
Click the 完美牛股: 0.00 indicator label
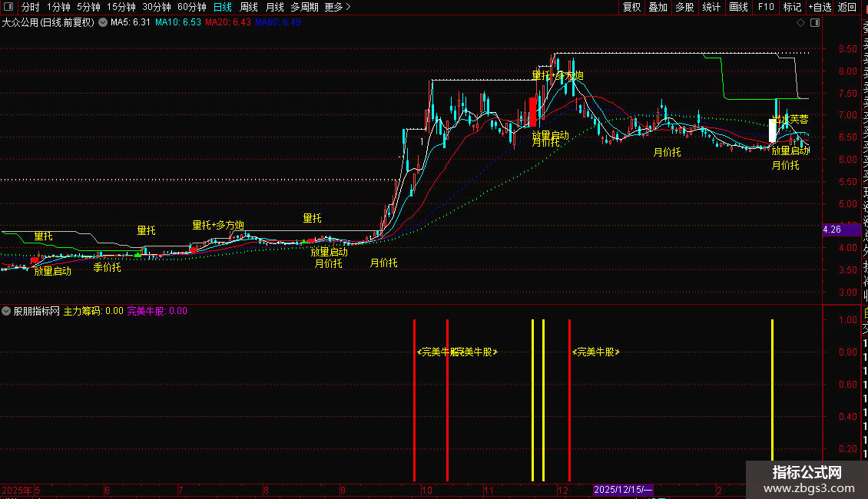click(x=157, y=312)
